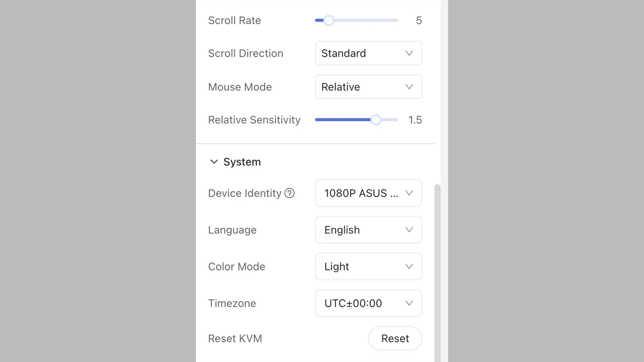Click the Color Mode dropdown chevron
Image resolution: width=644 pixels, height=362 pixels.
coord(409,266)
